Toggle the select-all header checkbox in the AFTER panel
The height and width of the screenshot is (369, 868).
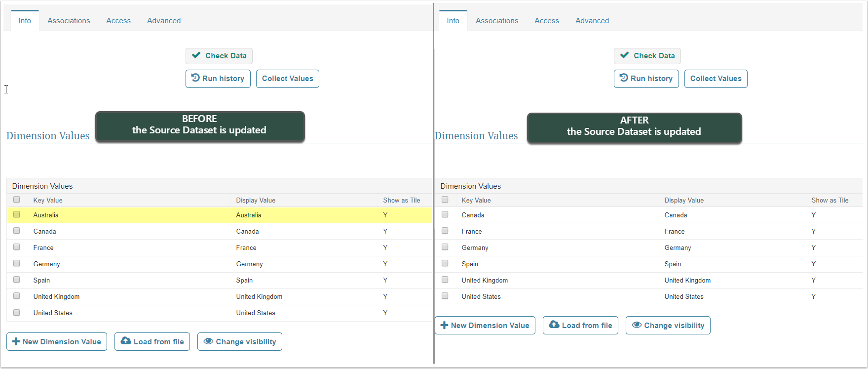(445, 200)
